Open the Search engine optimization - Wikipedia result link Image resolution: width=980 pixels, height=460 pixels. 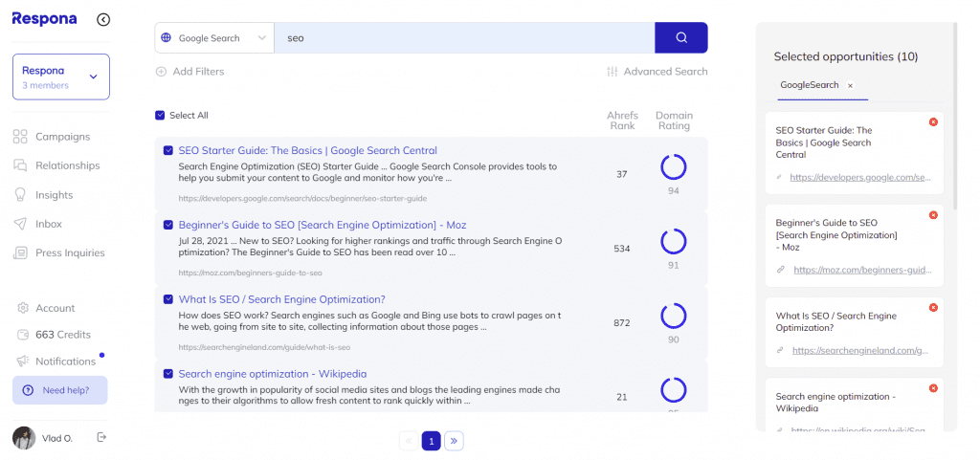(x=273, y=374)
